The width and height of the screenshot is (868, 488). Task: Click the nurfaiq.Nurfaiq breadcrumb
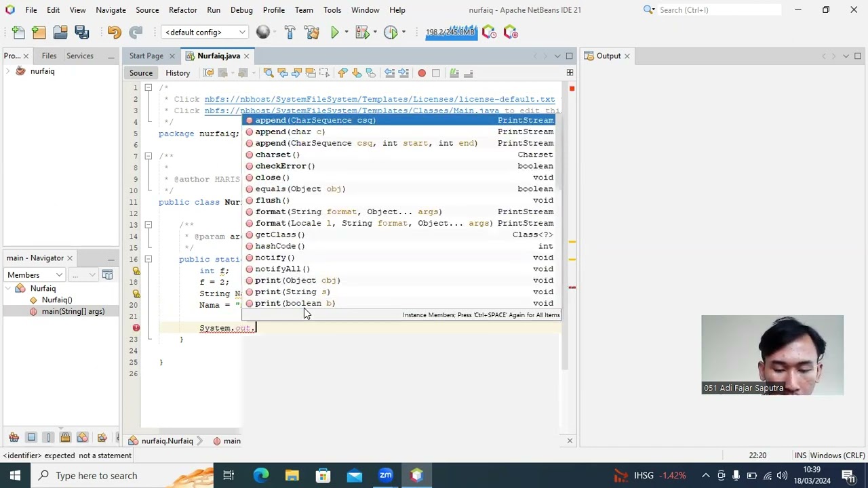pos(167,441)
